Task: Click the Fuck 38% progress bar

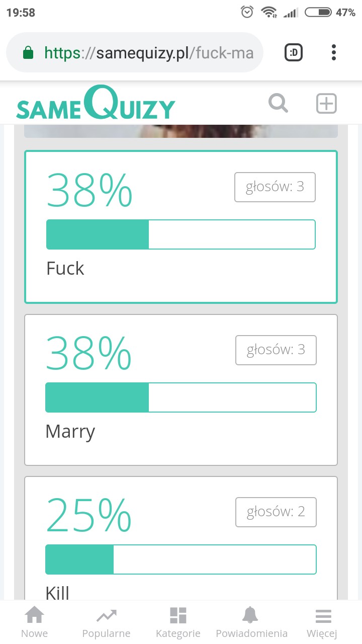Action: point(181,234)
